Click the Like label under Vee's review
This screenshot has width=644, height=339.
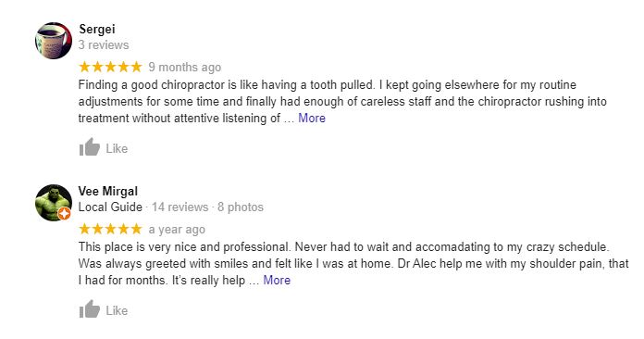(x=117, y=310)
